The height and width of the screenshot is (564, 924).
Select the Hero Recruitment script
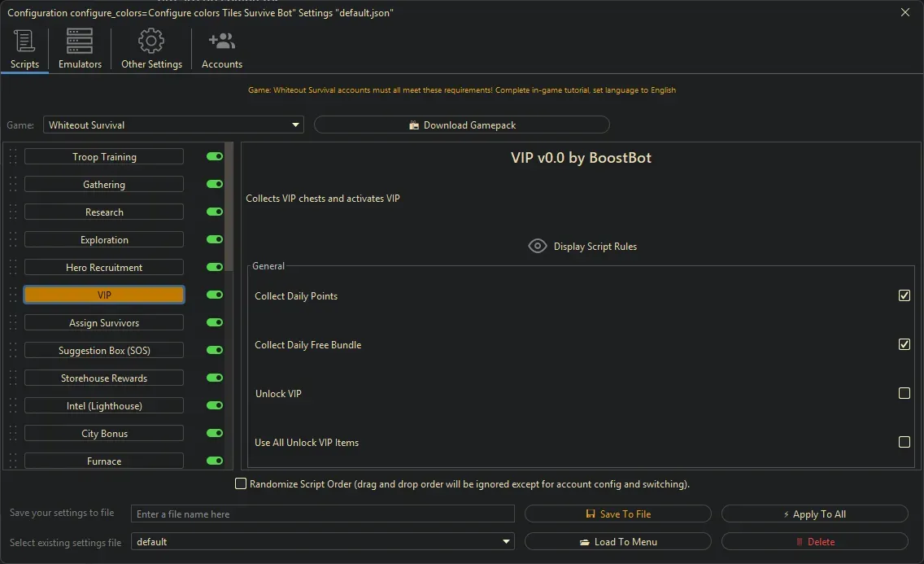104,268
